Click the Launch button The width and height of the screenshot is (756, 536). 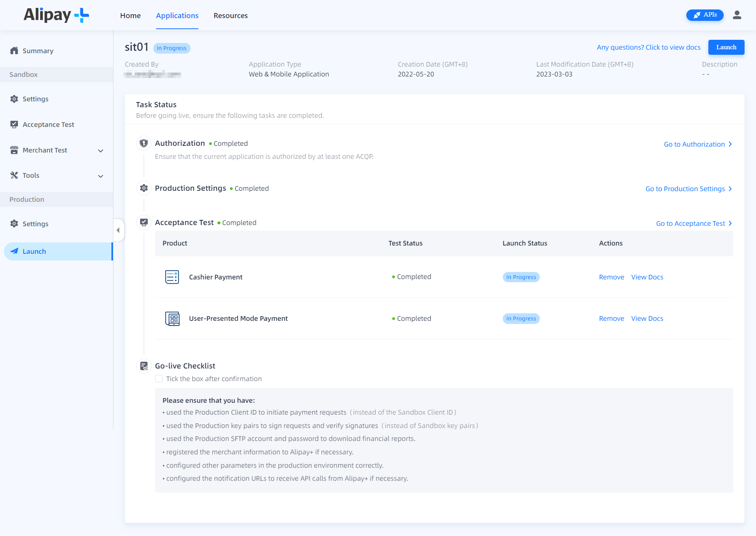tap(726, 47)
